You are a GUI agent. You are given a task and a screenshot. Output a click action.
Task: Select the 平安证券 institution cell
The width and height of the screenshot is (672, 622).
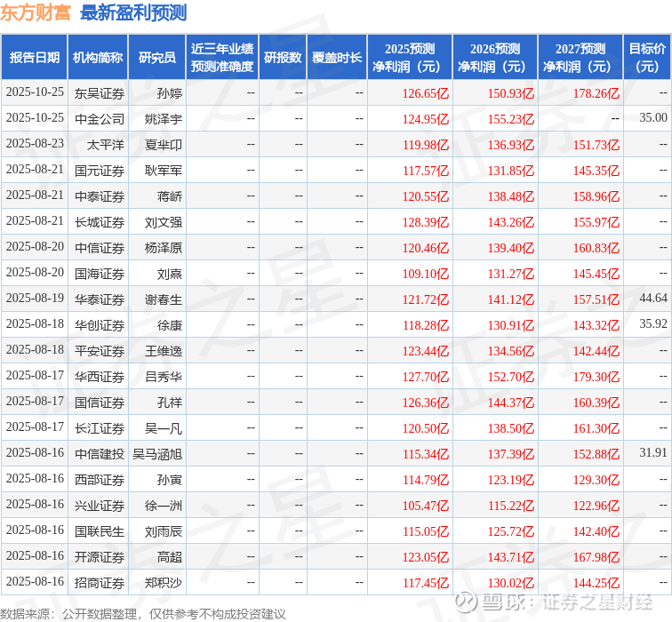tap(100, 351)
